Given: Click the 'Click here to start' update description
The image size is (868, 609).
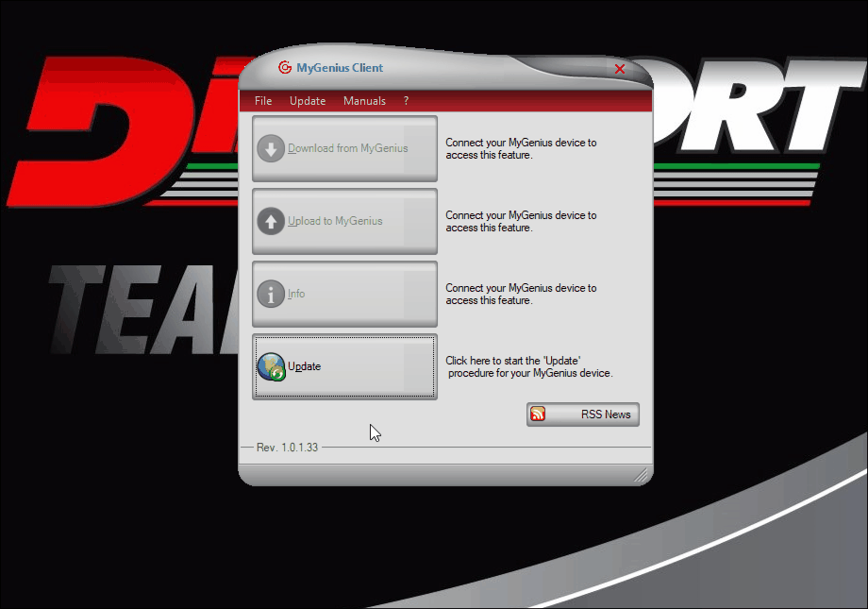Looking at the screenshot, I should coord(529,367).
